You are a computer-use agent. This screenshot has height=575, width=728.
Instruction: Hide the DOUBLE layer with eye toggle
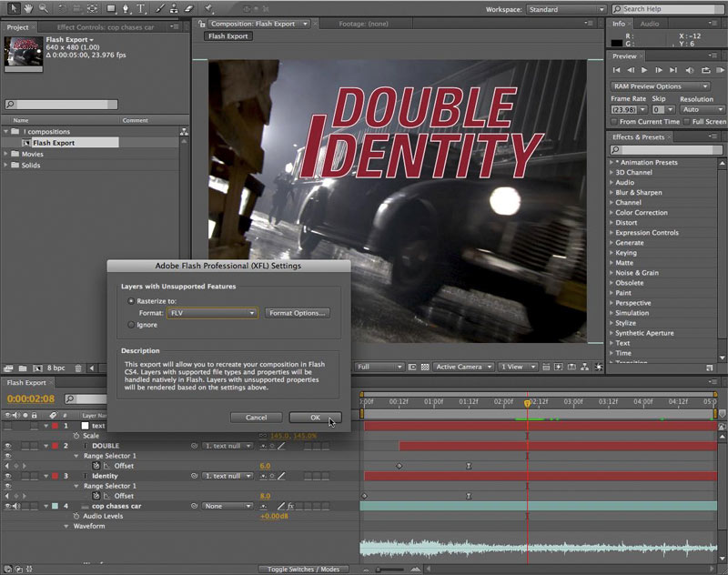point(8,446)
